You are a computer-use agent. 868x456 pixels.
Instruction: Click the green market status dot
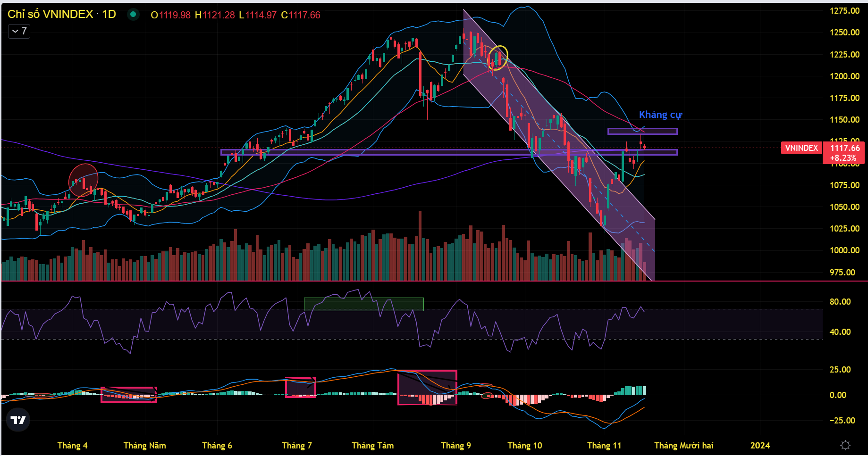[133, 15]
